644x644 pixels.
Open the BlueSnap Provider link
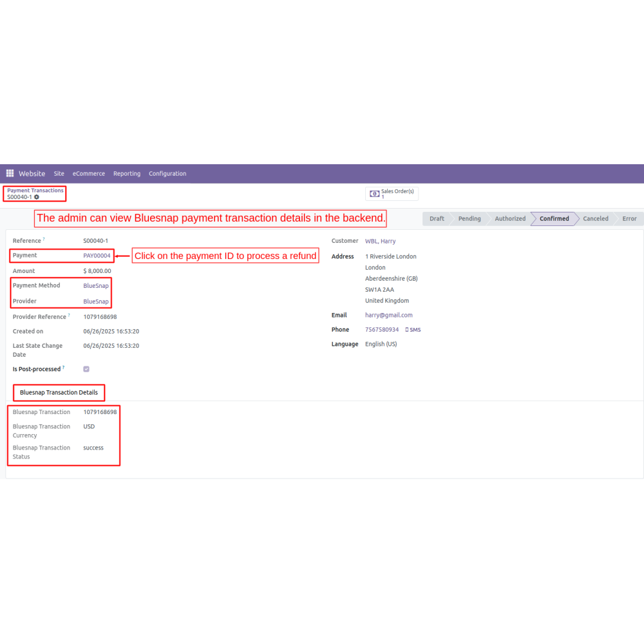[96, 301]
